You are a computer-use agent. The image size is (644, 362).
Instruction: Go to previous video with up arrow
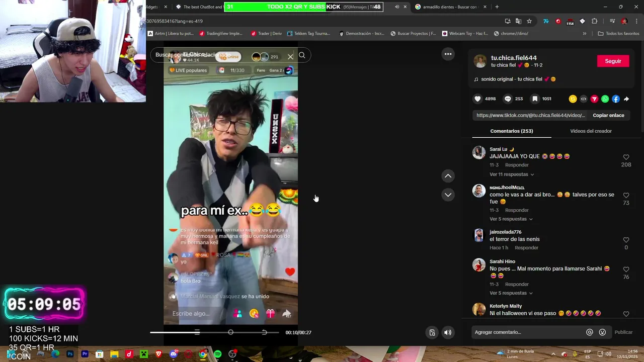click(448, 176)
